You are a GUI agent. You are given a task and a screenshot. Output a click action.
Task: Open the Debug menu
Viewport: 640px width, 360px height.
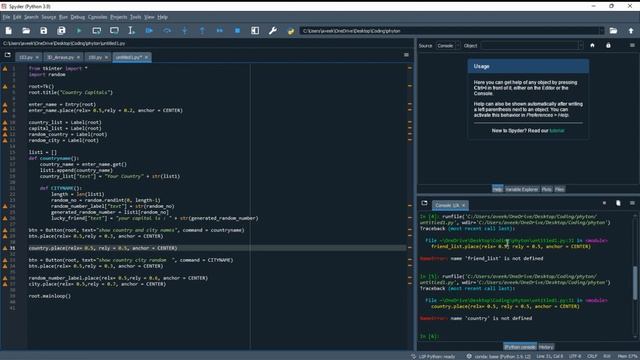[x=78, y=17]
